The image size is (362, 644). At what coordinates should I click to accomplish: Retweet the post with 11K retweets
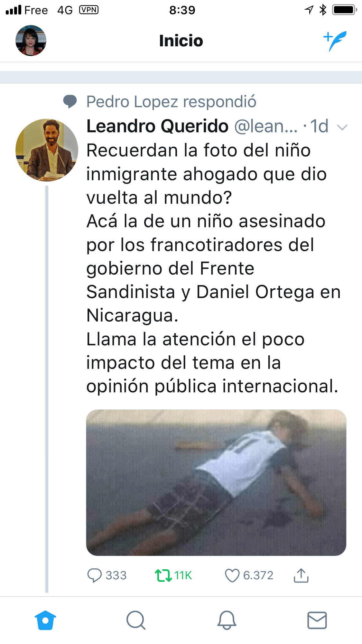[163, 575]
